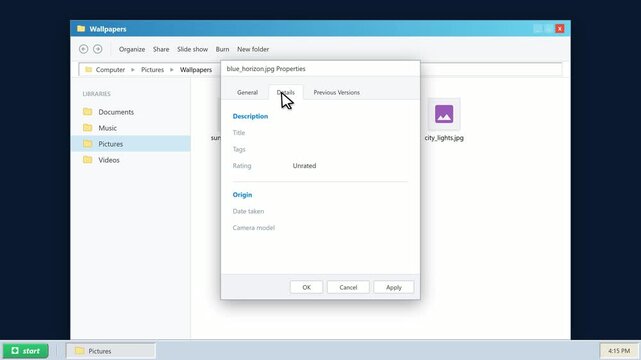Viewport: 641px width, 360px height.
Task: Create a New folder
Action: pyautogui.click(x=253, y=49)
